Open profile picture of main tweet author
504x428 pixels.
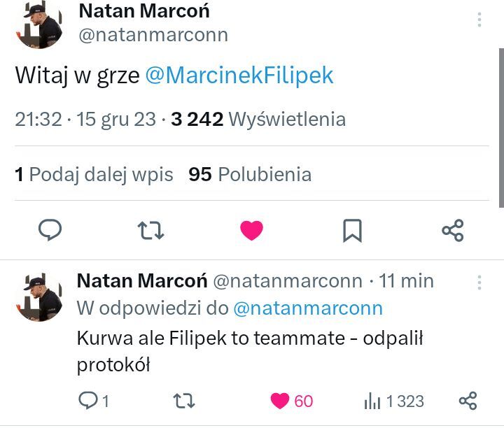(38, 24)
